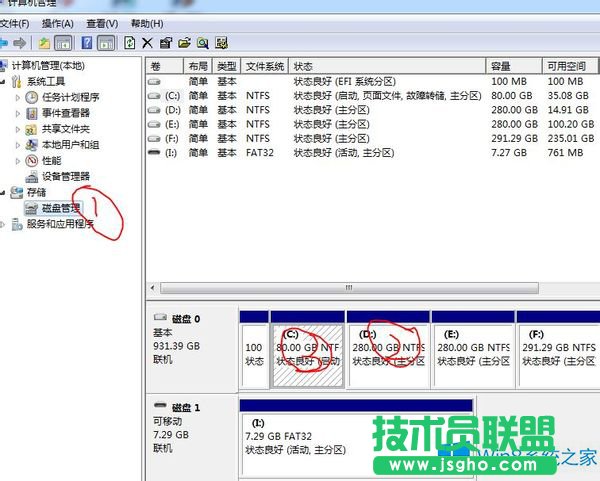Click the forward navigation arrow in toolbar
This screenshot has height=481, width=600.
coord(19,43)
